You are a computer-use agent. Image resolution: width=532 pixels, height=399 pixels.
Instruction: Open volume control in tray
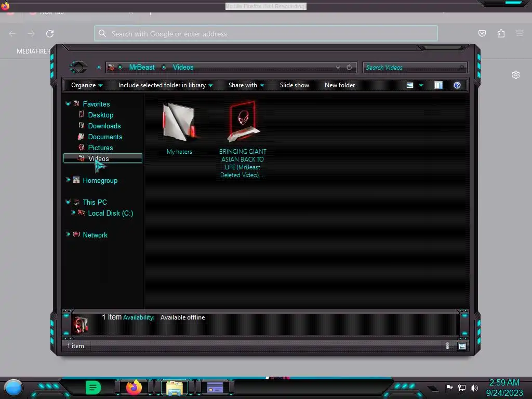point(474,388)
